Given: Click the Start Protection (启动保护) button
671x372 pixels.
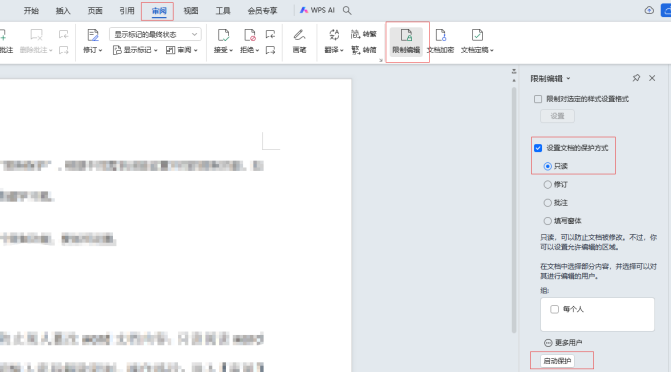Looking at the screenshot, I should 557,361.
